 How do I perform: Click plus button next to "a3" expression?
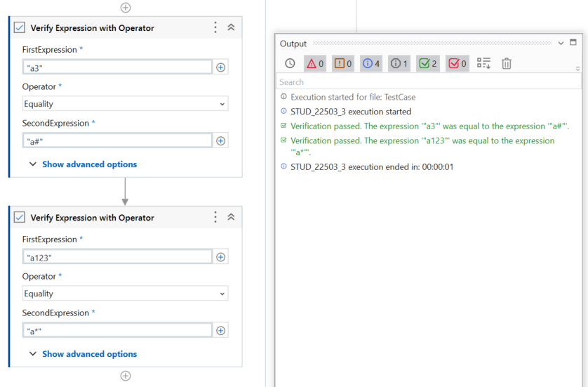pyautogui.click(x=220, y=67)
